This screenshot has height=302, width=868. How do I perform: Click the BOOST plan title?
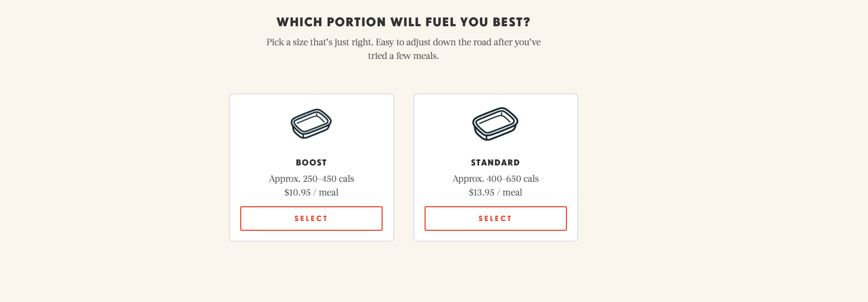click(x=311, y=163)
